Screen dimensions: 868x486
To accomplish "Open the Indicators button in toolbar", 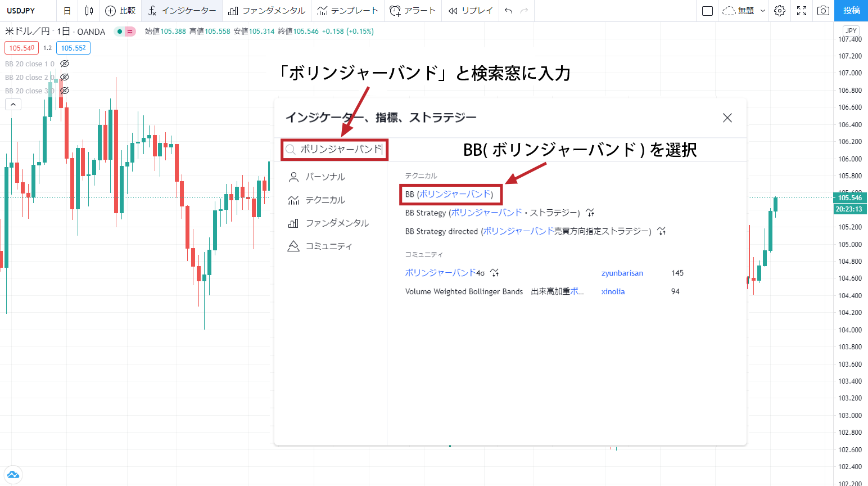I will (x=182, y=11).
